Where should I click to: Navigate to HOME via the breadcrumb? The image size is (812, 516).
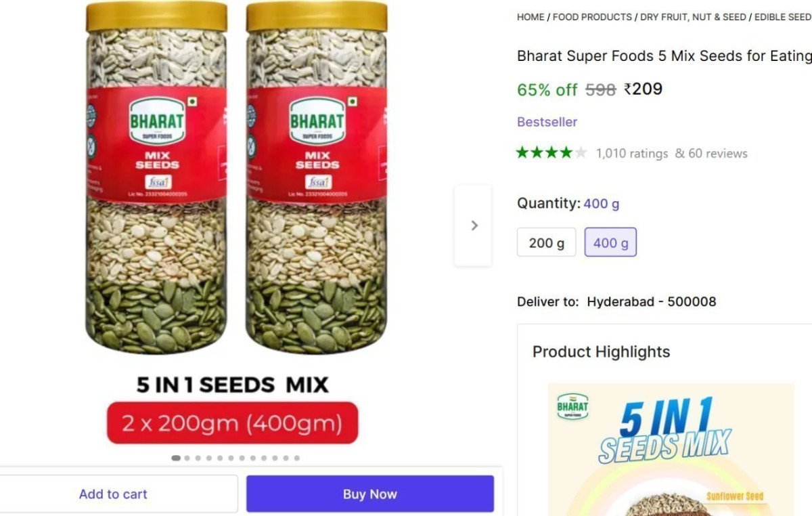(x=531, y=17)
